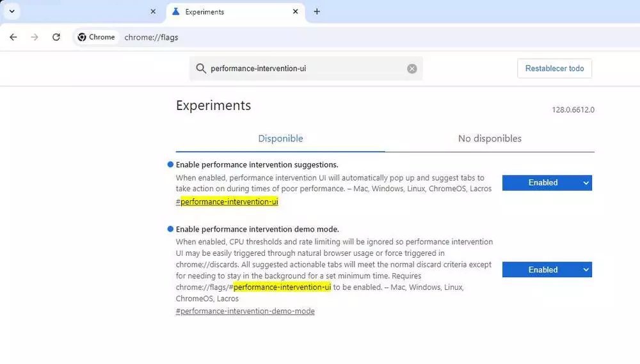Viewport: 640px width, 364px height.
Task: Open Enabled dropdown for intervention demo mode
Action: (547, 270)
